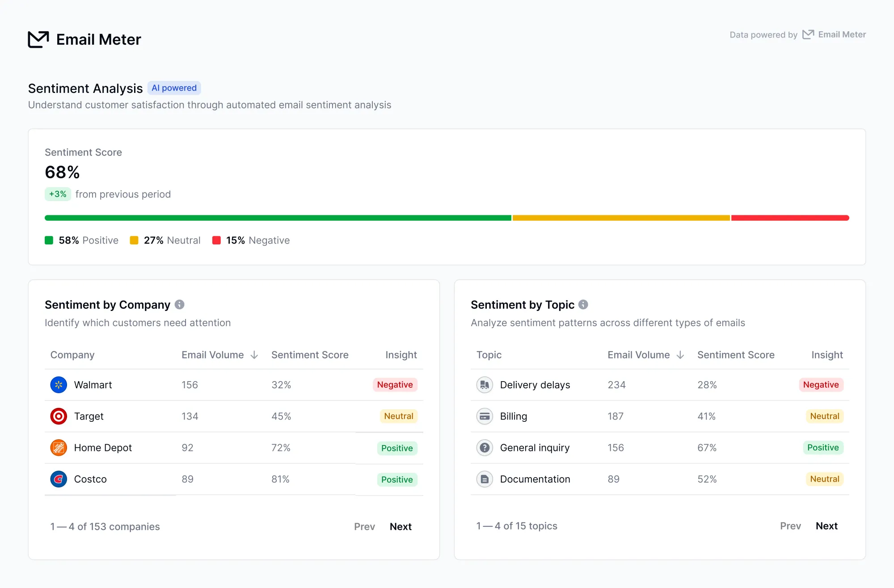This screenshot has width=894, height=588.
Task: Click the Sentiment Score header in Company table
Action: (310, 355)
